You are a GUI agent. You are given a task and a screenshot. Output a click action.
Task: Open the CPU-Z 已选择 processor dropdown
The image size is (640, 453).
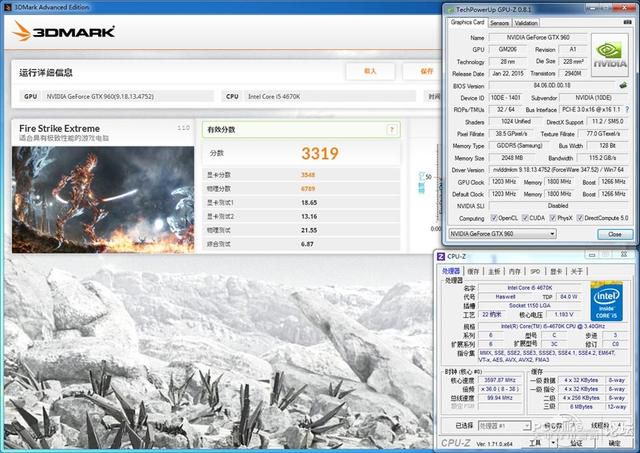(504, 426)
